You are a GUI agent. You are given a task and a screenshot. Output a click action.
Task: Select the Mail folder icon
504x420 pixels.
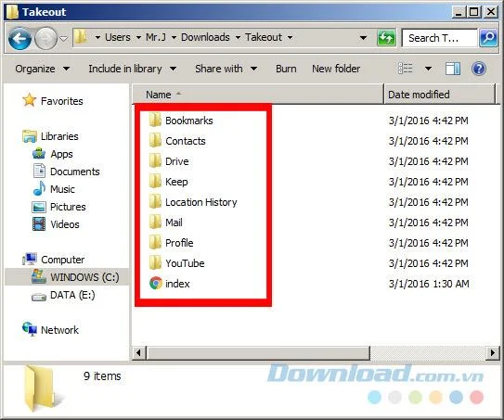[156, 223]
